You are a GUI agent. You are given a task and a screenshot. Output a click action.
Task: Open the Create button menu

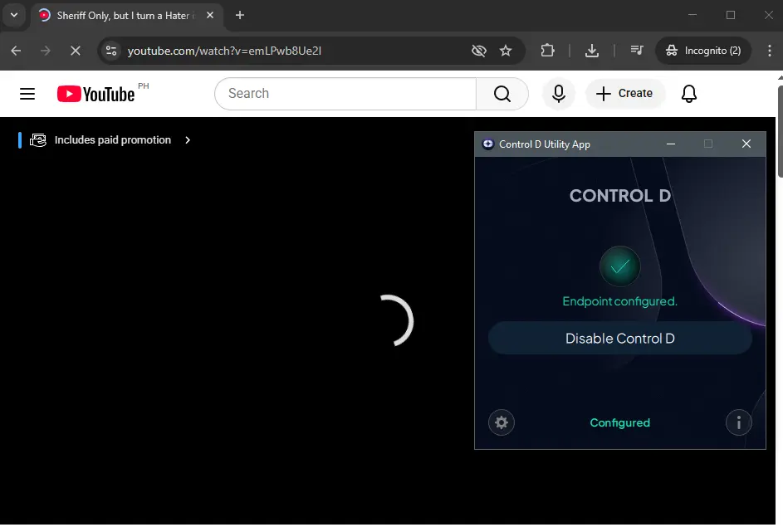point(624,94)
